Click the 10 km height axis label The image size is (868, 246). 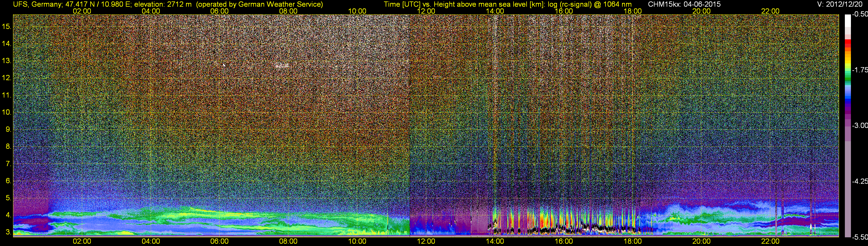(6, 112)
